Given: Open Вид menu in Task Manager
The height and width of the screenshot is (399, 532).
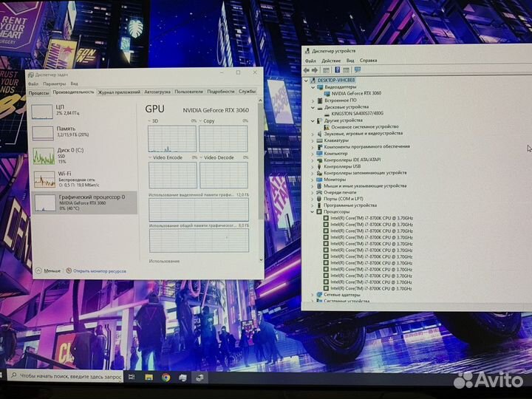Looking at the screenshot, I should point(75,83).
